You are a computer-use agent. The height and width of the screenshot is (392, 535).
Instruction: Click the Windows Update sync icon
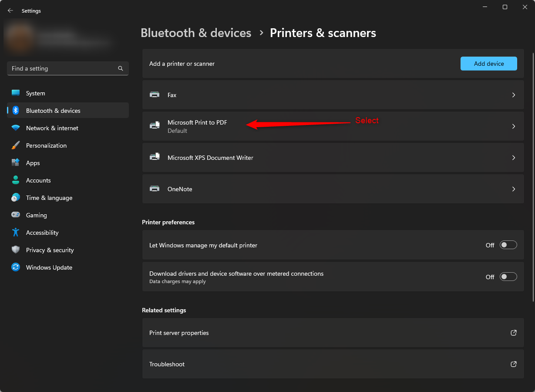[x=16, y=267]
